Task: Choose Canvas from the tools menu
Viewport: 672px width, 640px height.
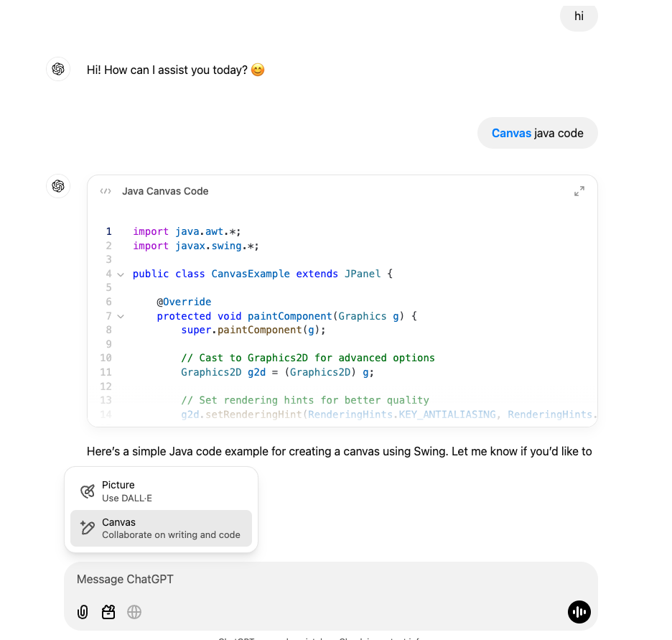Action: (x=161, y=528)
